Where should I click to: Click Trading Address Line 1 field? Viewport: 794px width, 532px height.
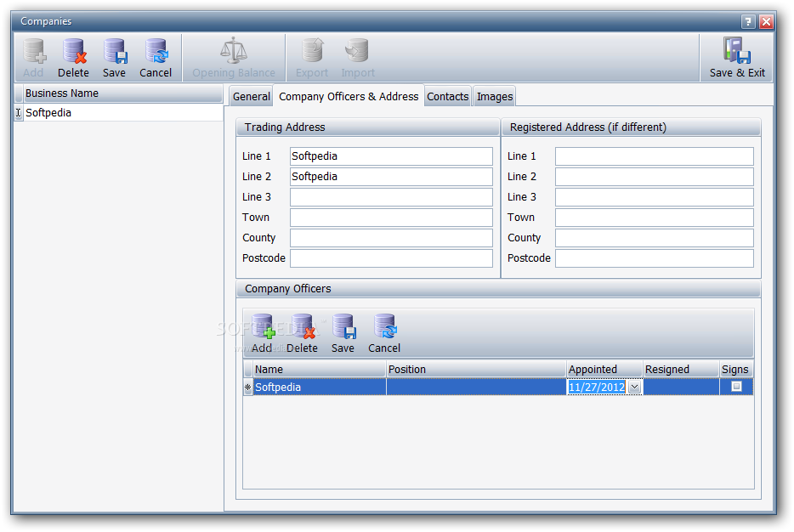[x=391, y=156]
